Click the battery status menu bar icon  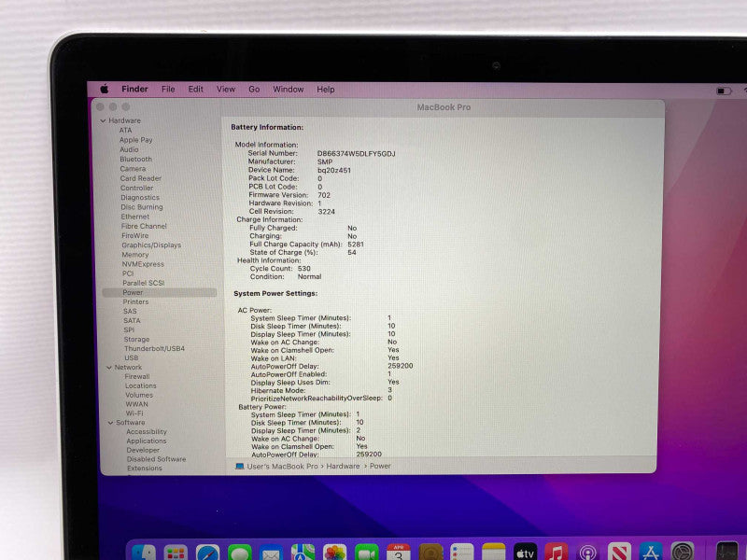point(724,91)
